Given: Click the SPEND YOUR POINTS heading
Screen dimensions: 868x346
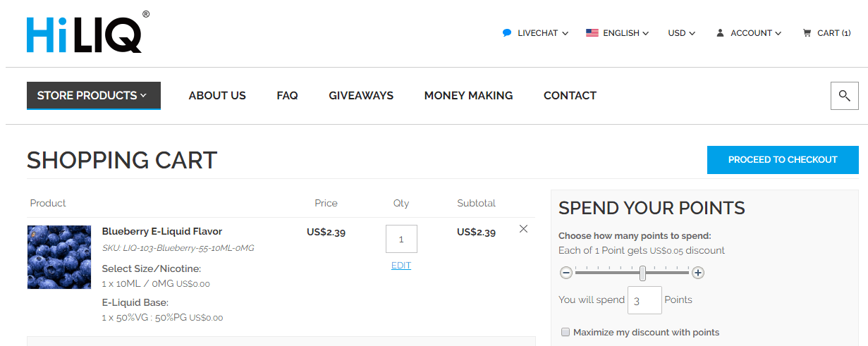Looking at the screenshot, I should 652,208.
